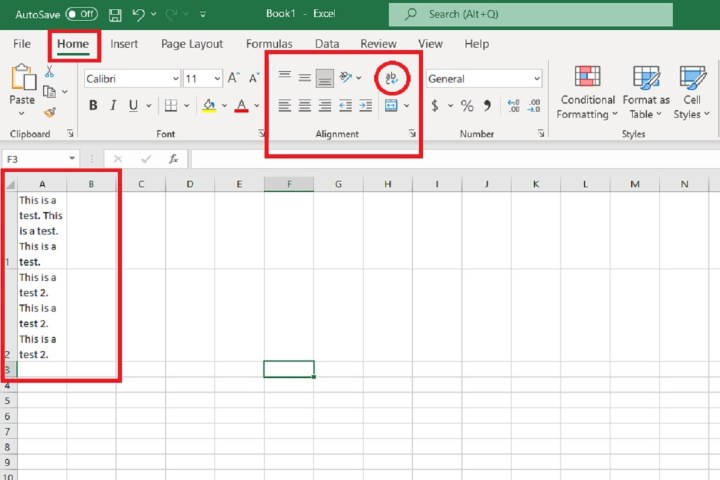The image size is (720, 480).
Task: Select the Format Painter brush icon
Action: [x=50, y=112]
